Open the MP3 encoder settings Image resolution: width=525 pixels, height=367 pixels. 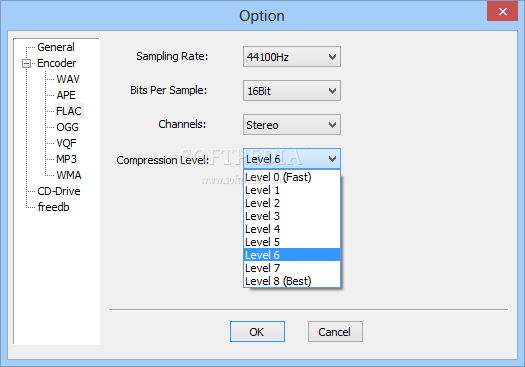click(66, 159)
